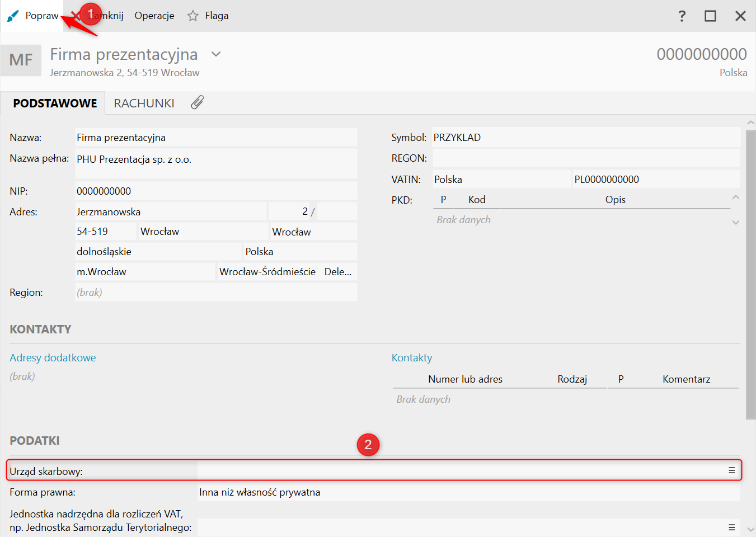Image resolution: width=756 pixels, height=537 pixels.
Task: Click the NIP field 0000000000
Action: tap(216, 191)
